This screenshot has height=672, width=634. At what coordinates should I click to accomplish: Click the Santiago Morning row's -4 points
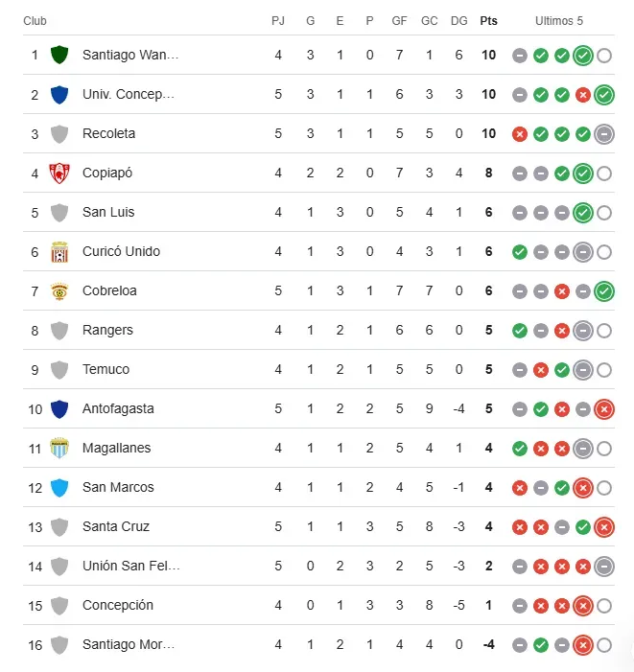(489, 644)
